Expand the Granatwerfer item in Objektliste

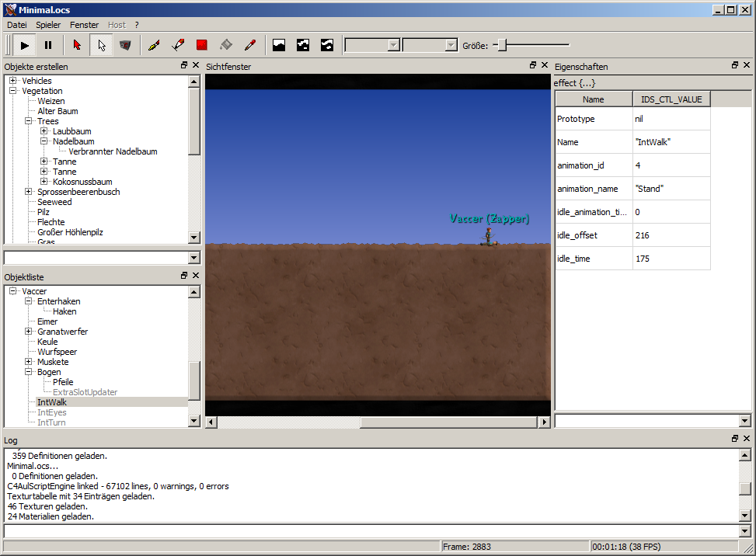coord(29,332)
